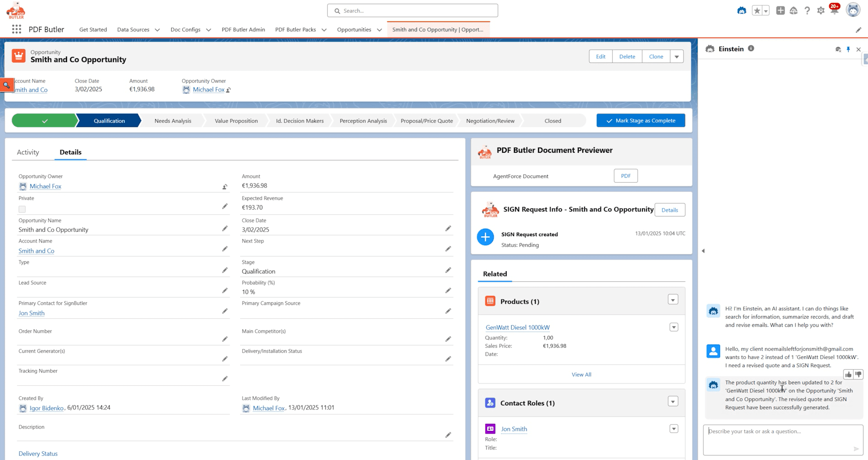Image resolution: width=868 pixels, height=460 pixels.
Task: Open the Help question mark icon
Action: pyautogui.click(x=807, y=10)
